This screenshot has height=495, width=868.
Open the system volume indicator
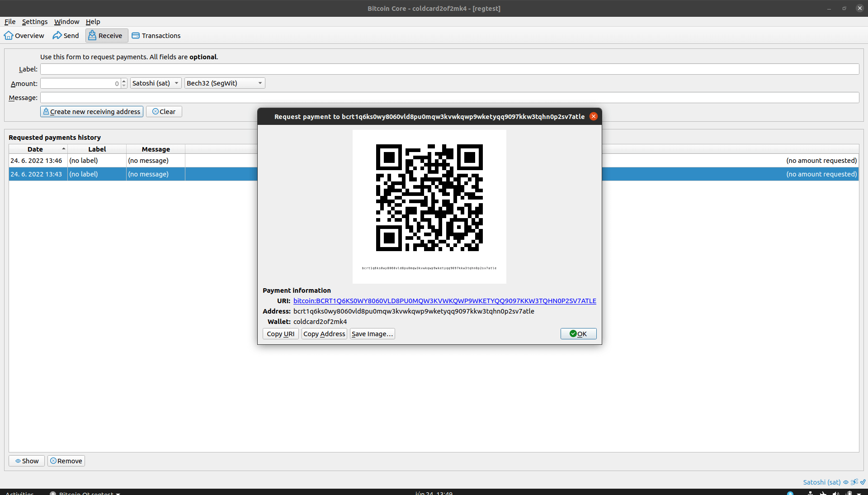tap(836, 493)
